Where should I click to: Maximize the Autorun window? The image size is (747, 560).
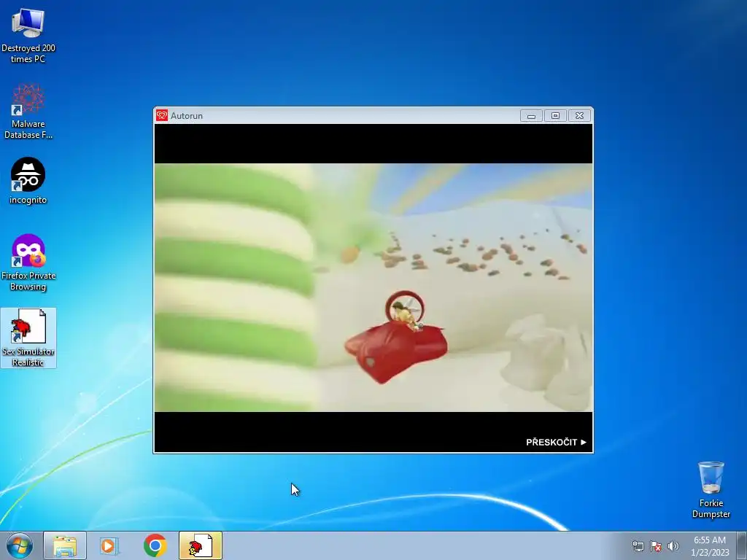[555, 116]
